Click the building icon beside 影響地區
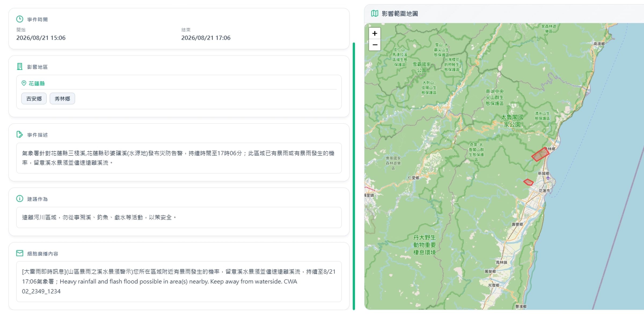This screenshot has width=644, height=315. (x=20, y=67)
